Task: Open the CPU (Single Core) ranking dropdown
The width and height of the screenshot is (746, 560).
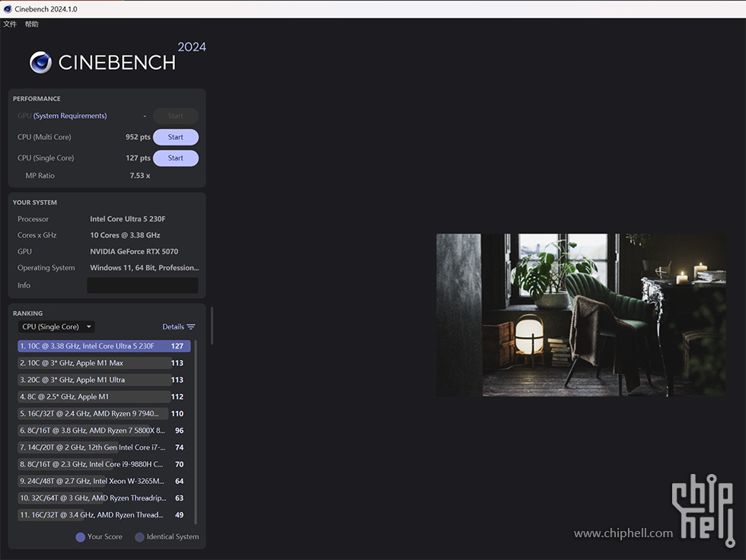Action: pyautogui.click(x=56, y=327)
